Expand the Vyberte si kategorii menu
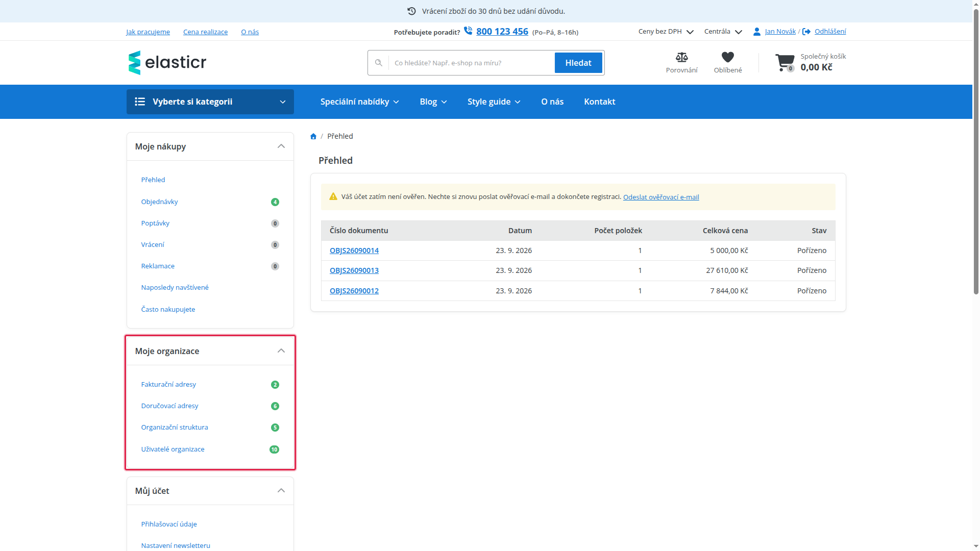Screen dimensions: 980x551 pos(210,102)
